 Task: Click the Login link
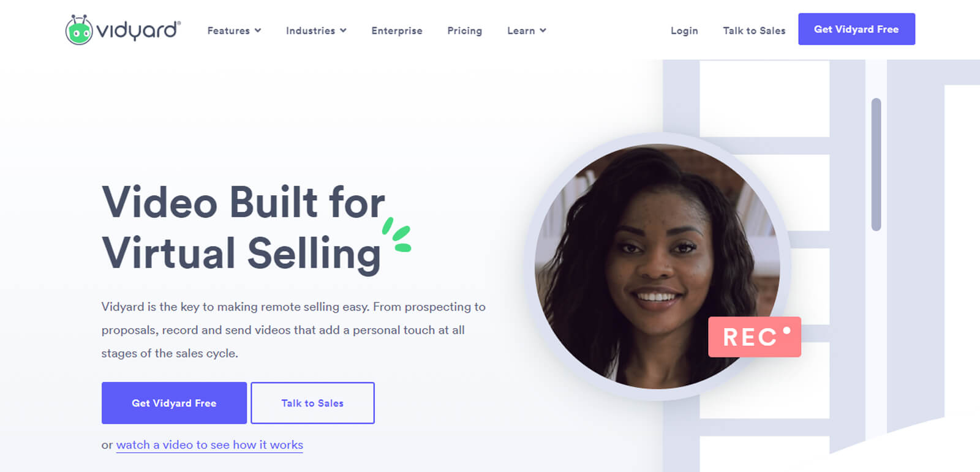coord(684,31)
